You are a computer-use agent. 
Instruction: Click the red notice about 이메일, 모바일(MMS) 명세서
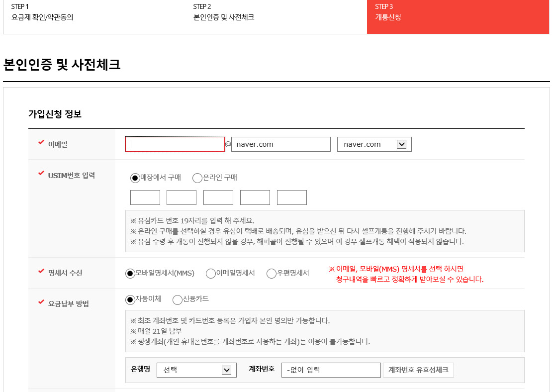pos(406,274)
